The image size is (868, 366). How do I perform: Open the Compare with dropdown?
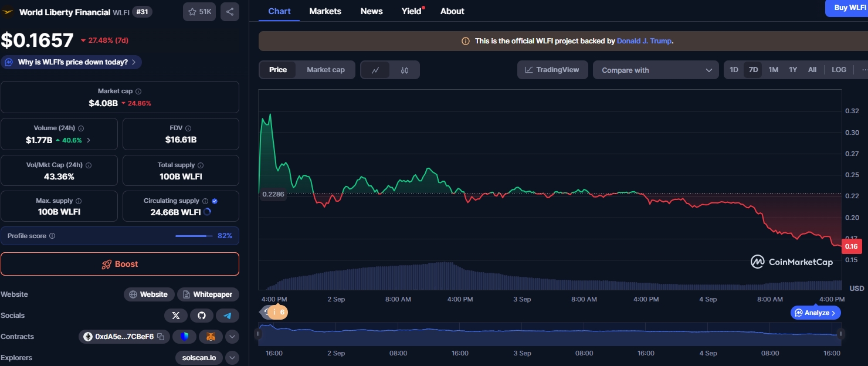pyautogui.click(x=656, y=70)
